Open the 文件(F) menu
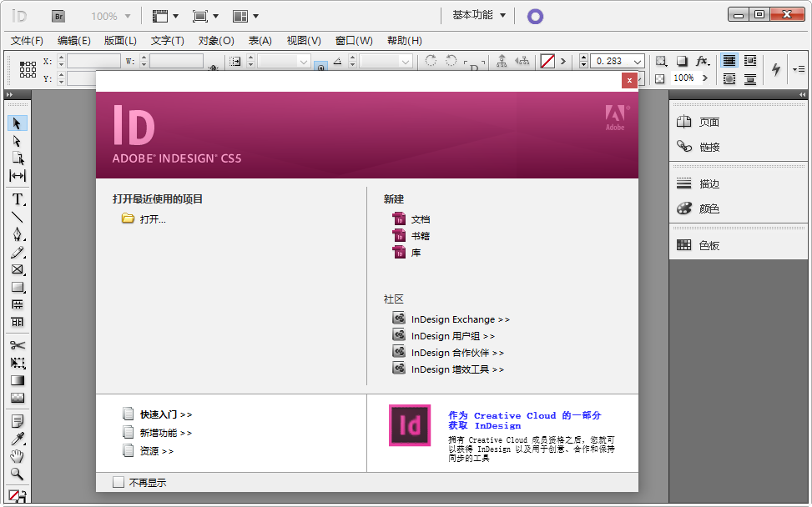This screenshot has height=507, width=812. pos(27,40)
